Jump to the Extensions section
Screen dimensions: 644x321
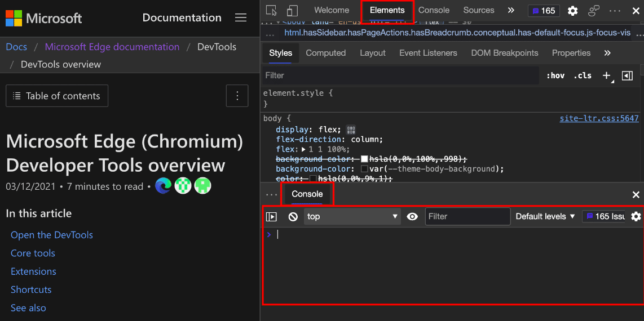click(33, 271)
